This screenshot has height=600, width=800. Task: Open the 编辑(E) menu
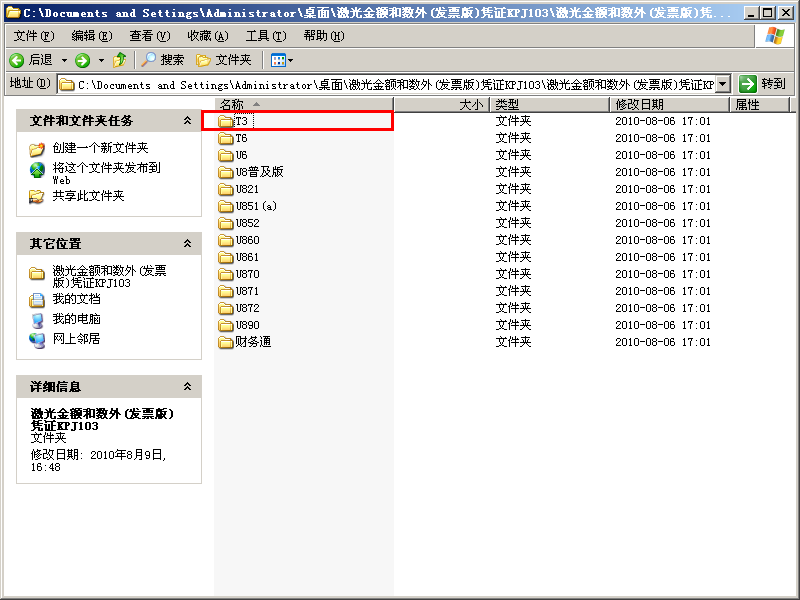point(92,36)
